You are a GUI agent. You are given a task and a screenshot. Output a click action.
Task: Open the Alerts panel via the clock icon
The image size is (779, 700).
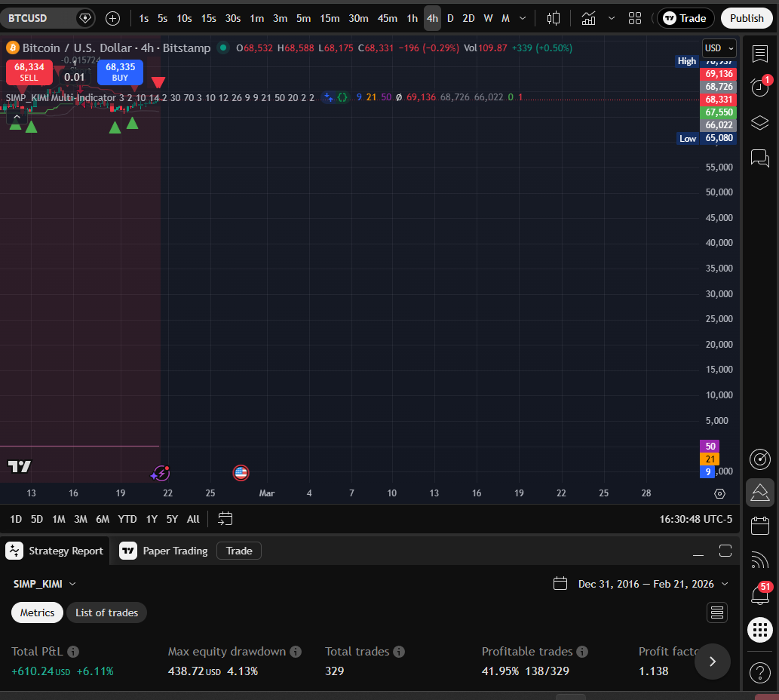tap(759, 87)
